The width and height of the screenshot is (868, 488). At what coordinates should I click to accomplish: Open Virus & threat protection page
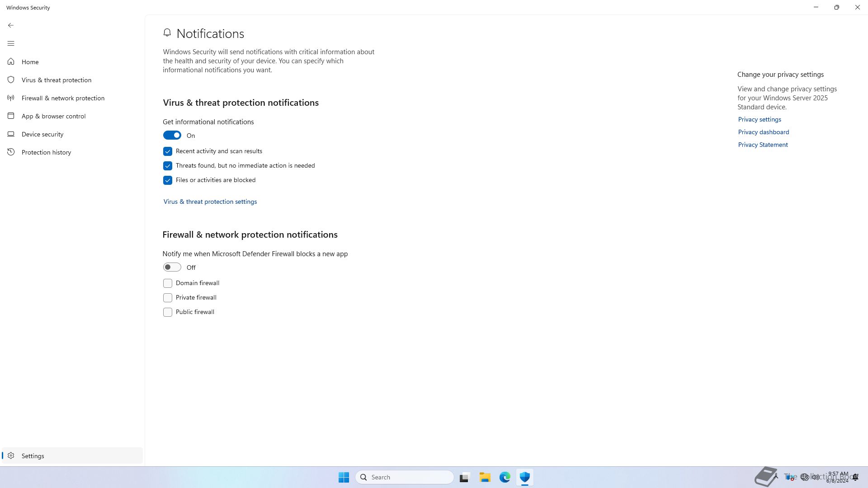pos(56,80)
